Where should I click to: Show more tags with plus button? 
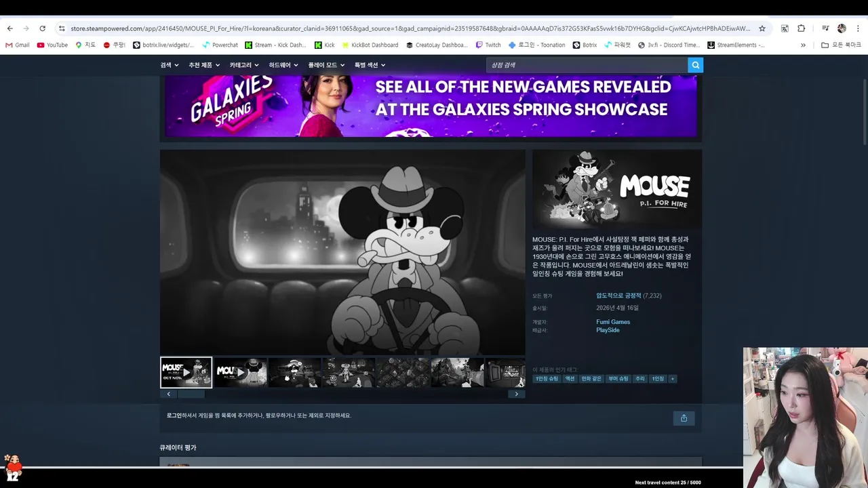[x=673, y=379]
